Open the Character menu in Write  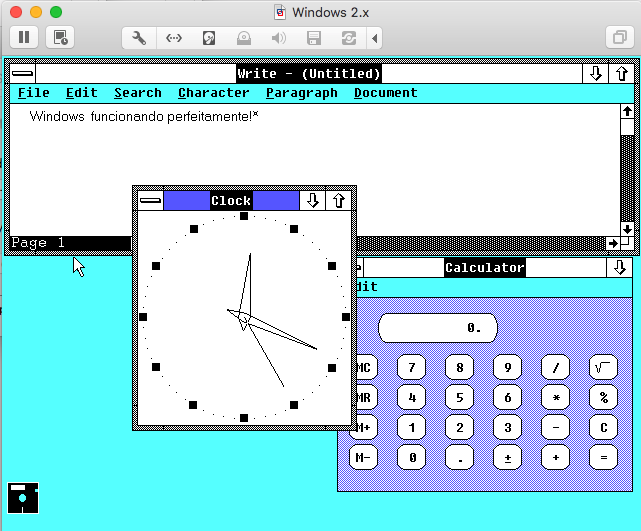coord(213,93)
